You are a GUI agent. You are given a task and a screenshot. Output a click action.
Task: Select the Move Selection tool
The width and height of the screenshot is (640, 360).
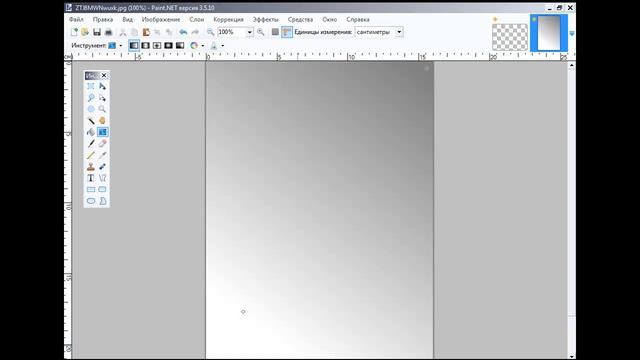click(x=102, y=98)
